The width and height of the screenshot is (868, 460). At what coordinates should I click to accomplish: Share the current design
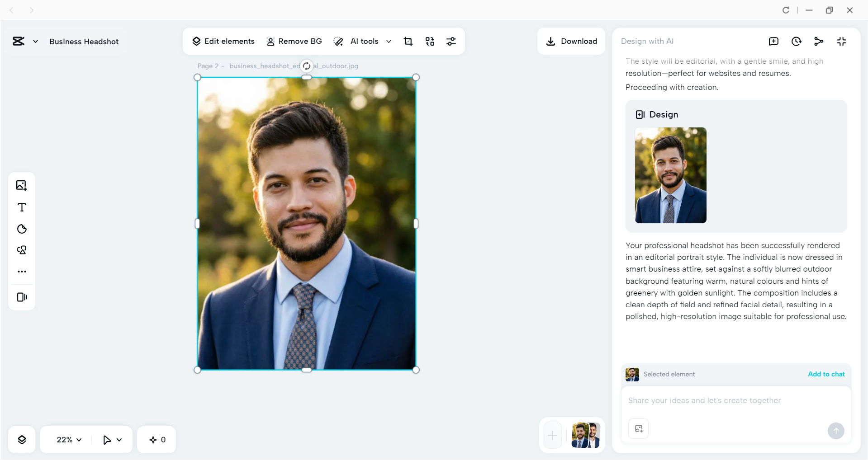[x=819, y=41]
